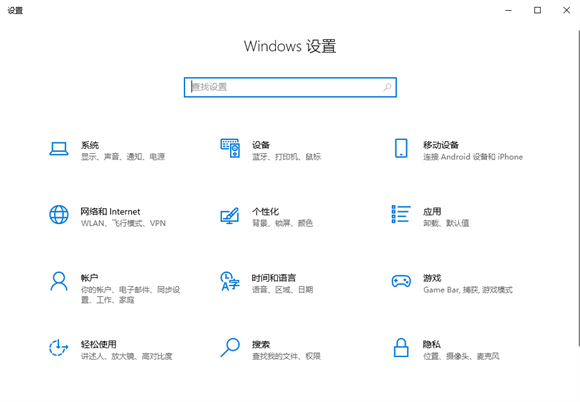Click the 轻松使用 dashed-circle icon
The image size is (580, 402).
pos(59,348)
